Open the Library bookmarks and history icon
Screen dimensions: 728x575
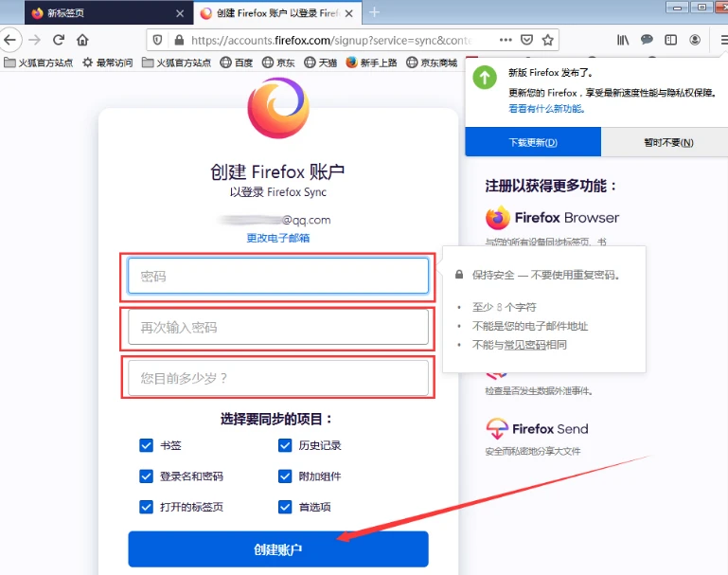[623, 40]
